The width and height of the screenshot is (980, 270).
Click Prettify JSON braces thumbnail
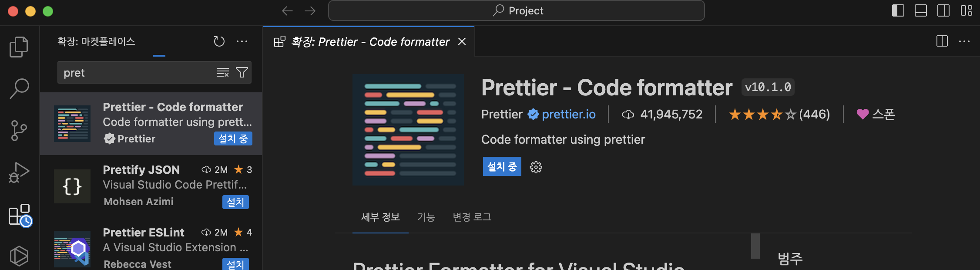coord(72,186)
